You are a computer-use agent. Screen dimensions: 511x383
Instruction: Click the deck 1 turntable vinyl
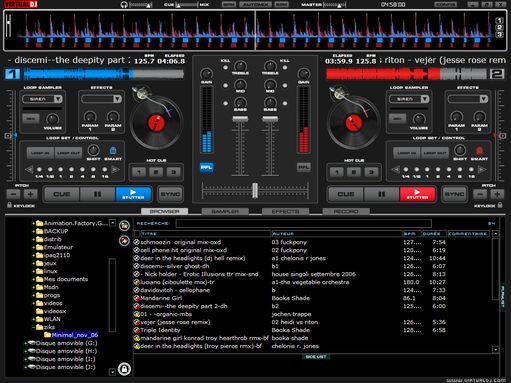pos(156,123)
